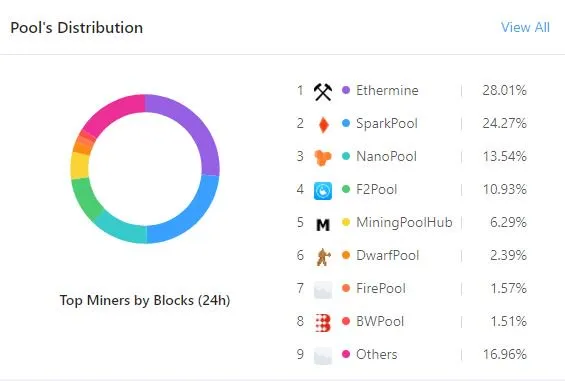Click the BWPool red dotted logo
Image resolution: width=565 pixels, height=381 pixels.
click(322, 323)
